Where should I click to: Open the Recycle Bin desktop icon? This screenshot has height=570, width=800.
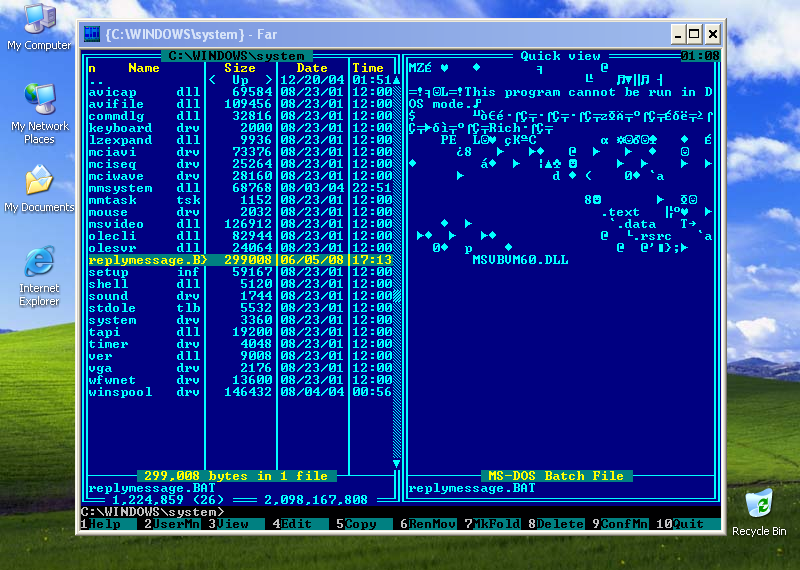759,512
